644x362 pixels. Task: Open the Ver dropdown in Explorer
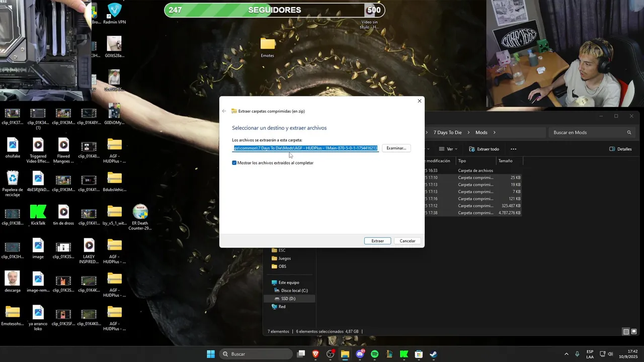tap(448, 149)
